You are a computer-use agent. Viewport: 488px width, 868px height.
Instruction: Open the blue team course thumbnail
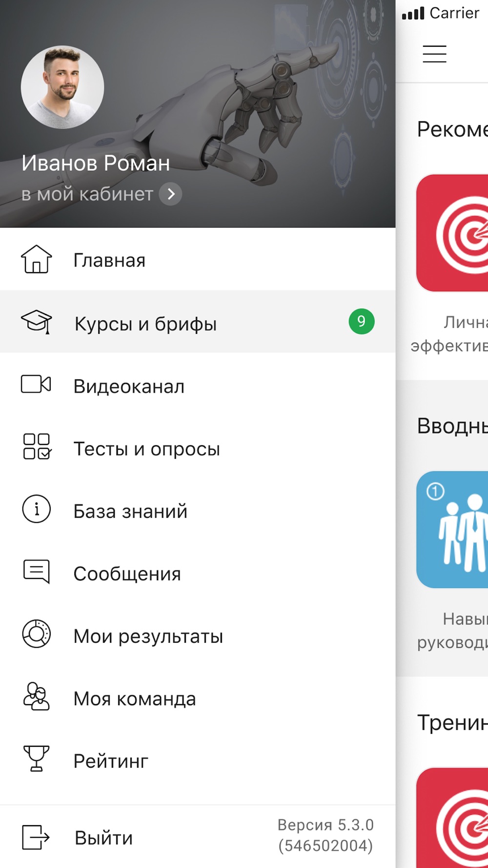pyautogui.click(x=452, y=530)
